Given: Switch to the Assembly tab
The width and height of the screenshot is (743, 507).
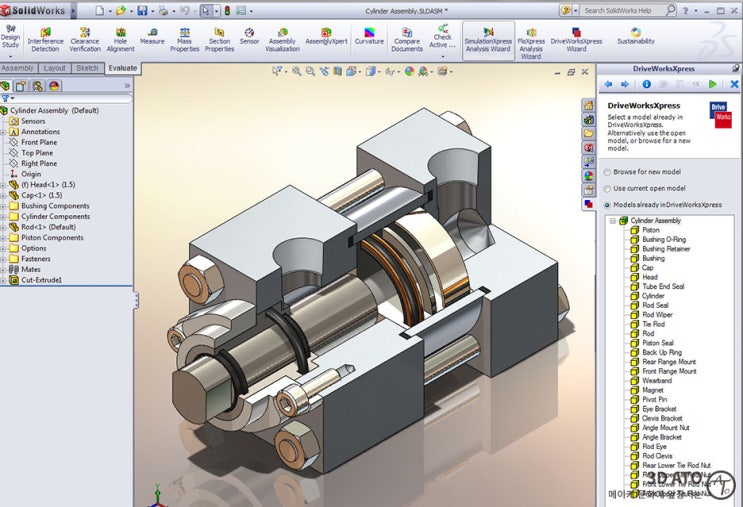Looking at the screenshot, I should click(x=18, y=68).
